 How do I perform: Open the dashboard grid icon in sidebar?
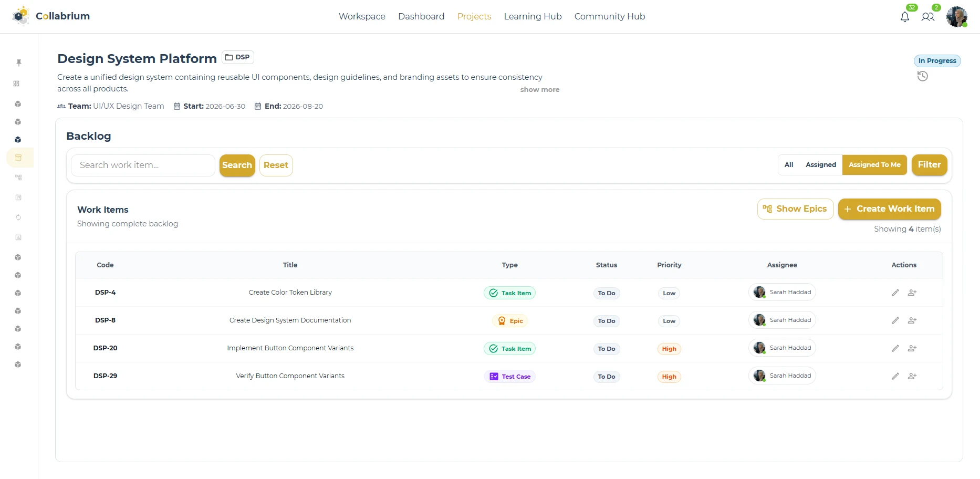point(16,84)
